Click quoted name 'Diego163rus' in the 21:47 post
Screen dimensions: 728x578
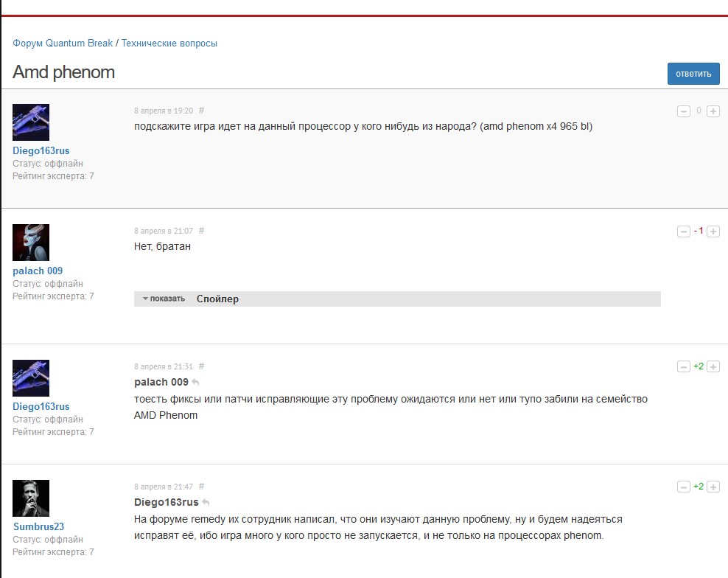tap(167, 502)
